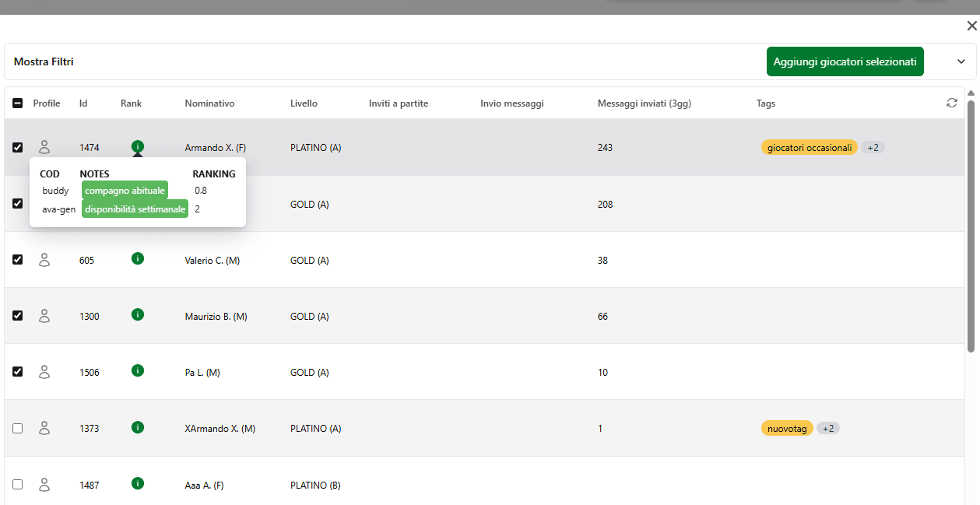980x505 pixels.
Task: Check player 1487 Aaa A.
Action: [x=18, y=485]
